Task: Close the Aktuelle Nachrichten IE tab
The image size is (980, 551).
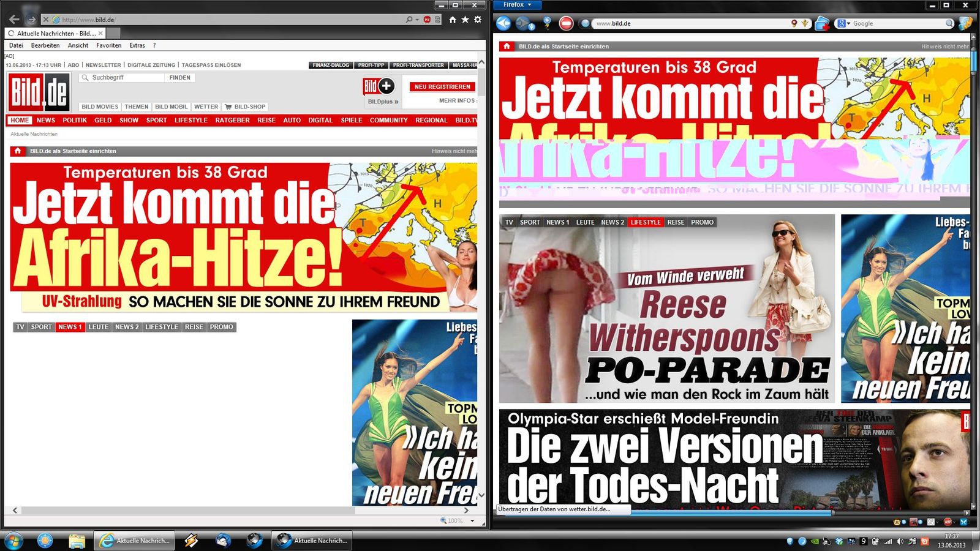Action: click(x=100, y=33)
